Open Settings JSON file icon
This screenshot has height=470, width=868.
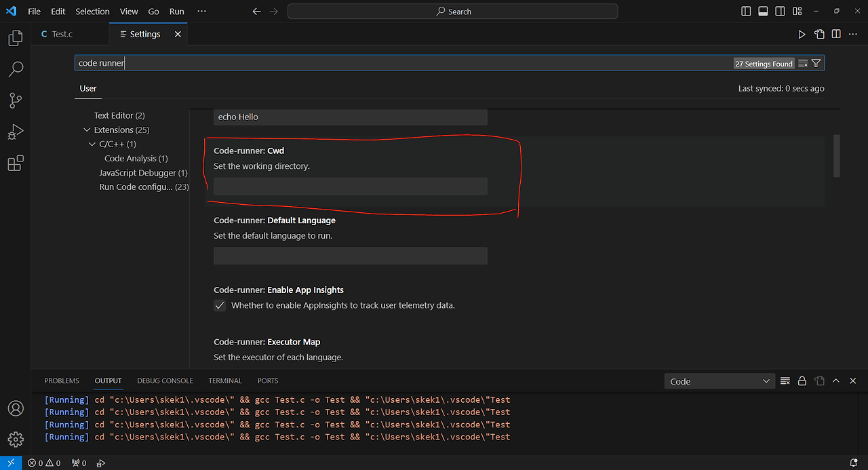tap(819, 34)
